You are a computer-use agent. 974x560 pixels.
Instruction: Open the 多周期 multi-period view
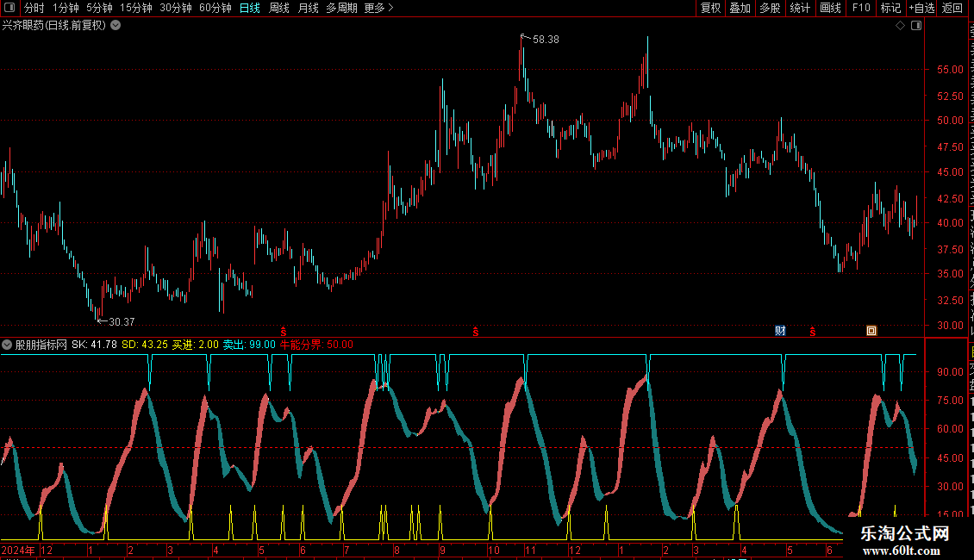(x=341, y=8)
